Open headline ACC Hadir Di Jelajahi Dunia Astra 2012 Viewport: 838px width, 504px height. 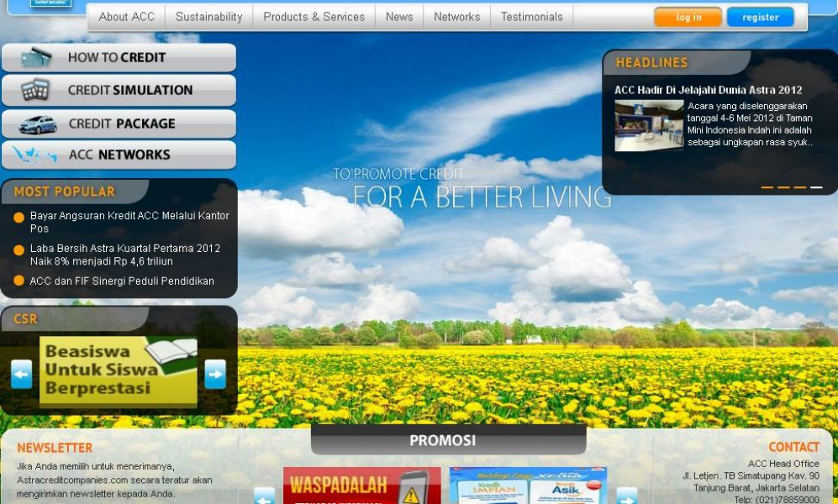pos(708,90)
